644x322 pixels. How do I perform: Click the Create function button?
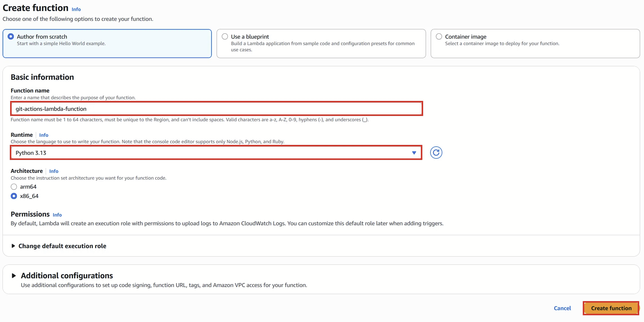611,308
